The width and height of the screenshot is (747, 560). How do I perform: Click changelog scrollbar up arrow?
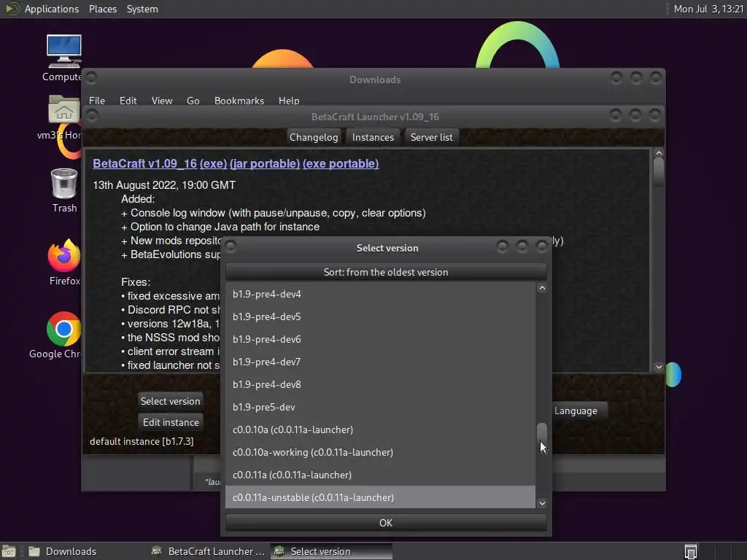pyautogui.click(x=659, y=153)
